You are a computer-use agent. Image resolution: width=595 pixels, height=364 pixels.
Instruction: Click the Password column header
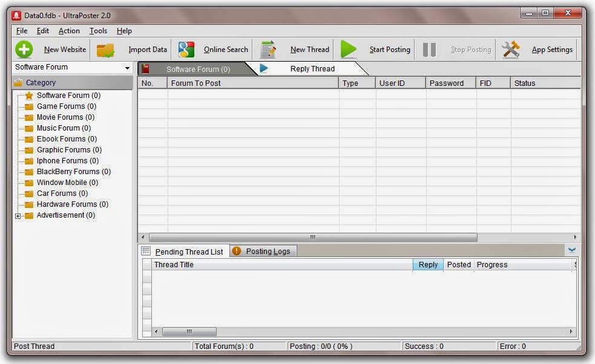click(x=451, y=83)
